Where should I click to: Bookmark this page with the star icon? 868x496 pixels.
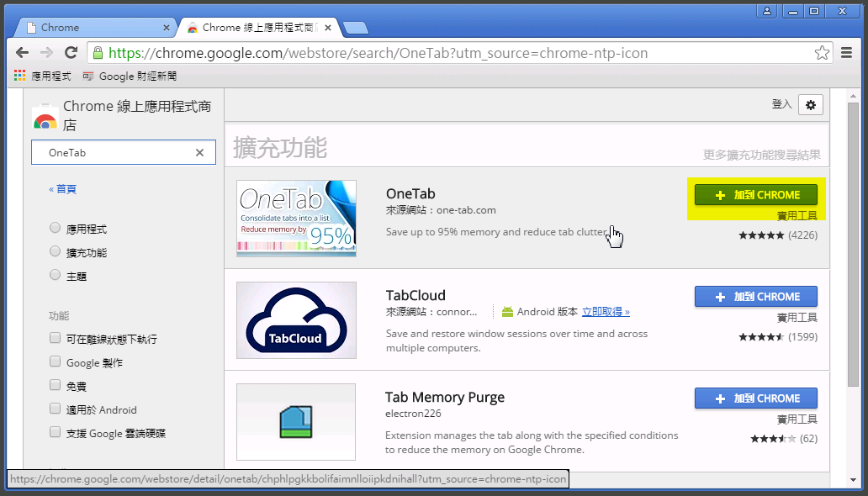(x=822, y=53)
